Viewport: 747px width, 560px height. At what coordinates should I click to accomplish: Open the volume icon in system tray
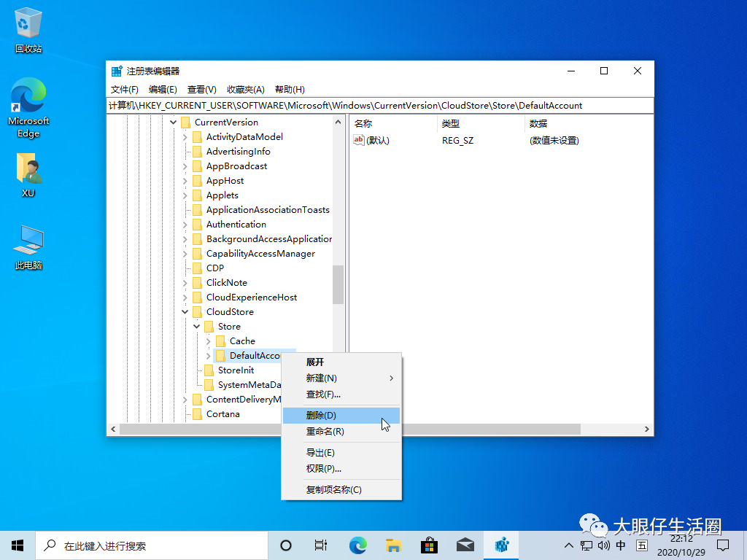pos(603,545)
